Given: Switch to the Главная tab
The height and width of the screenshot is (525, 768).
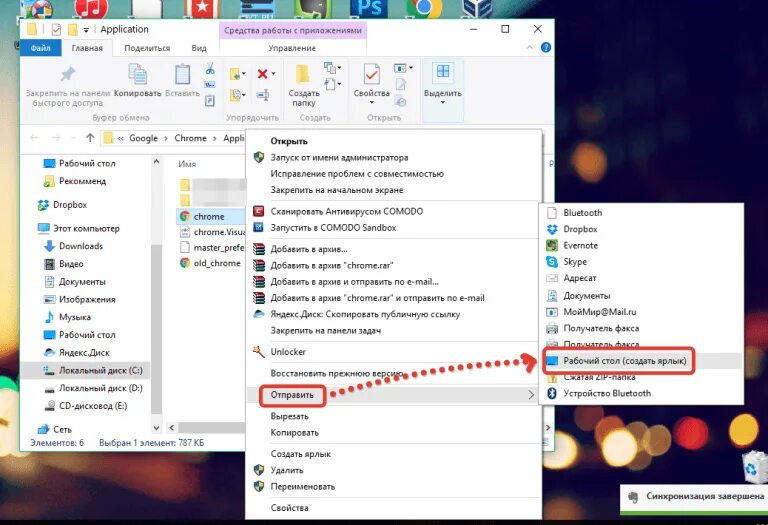Looking at the screenshot, I should tap(87, 48).
